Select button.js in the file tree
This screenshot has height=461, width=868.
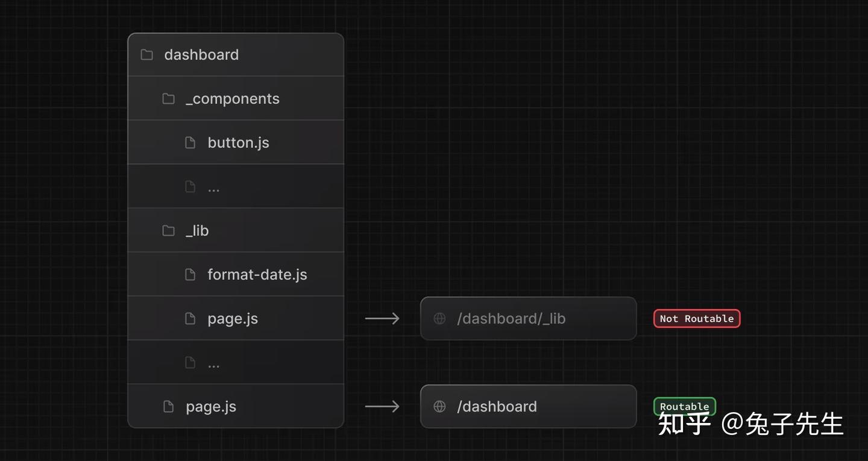click(238, 143)
